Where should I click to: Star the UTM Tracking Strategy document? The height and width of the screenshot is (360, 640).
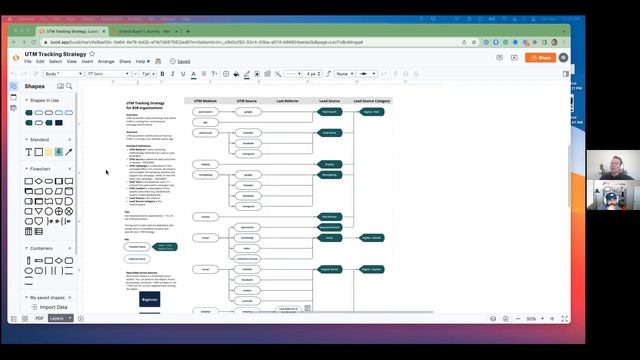[x=92, y=54]
